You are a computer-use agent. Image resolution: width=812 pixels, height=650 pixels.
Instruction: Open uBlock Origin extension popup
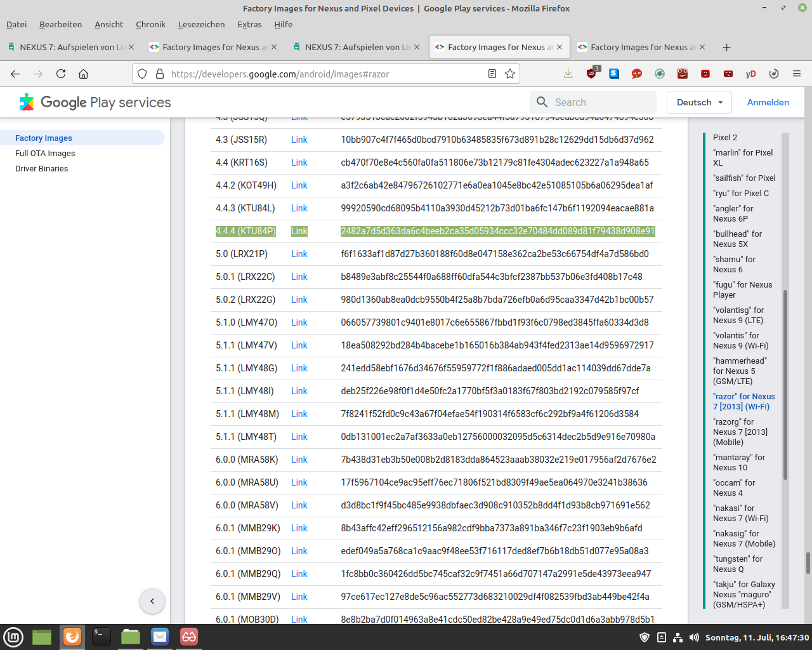pyautogui.click(x=592, y=73)
